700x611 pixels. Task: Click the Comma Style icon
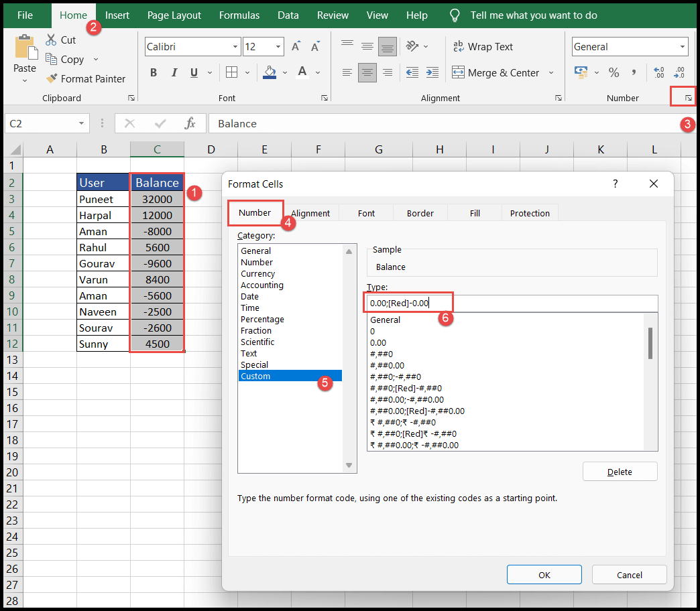634,72
